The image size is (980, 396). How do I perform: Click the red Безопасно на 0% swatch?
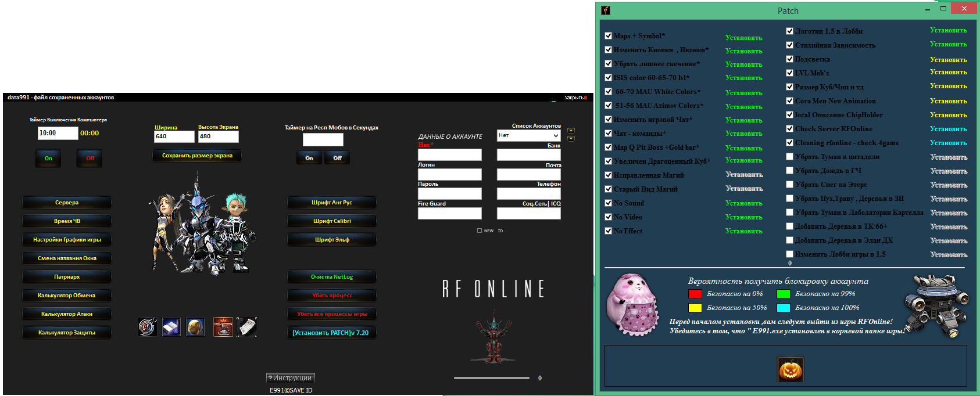click(695, 294)
